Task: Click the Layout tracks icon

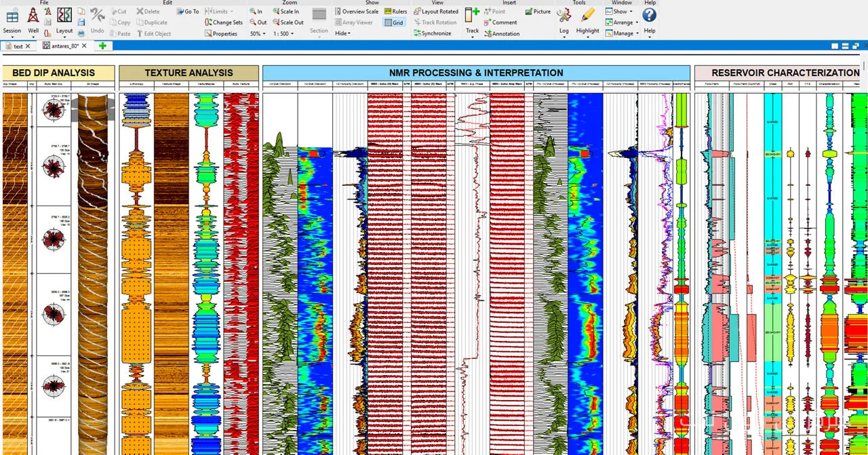Action: pos(64,16)
